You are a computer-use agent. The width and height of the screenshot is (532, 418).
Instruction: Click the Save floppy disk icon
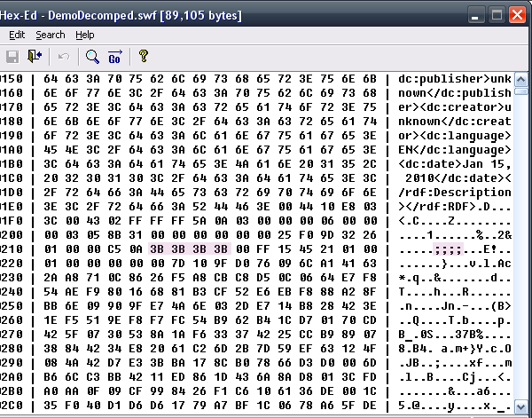(12, 57)
